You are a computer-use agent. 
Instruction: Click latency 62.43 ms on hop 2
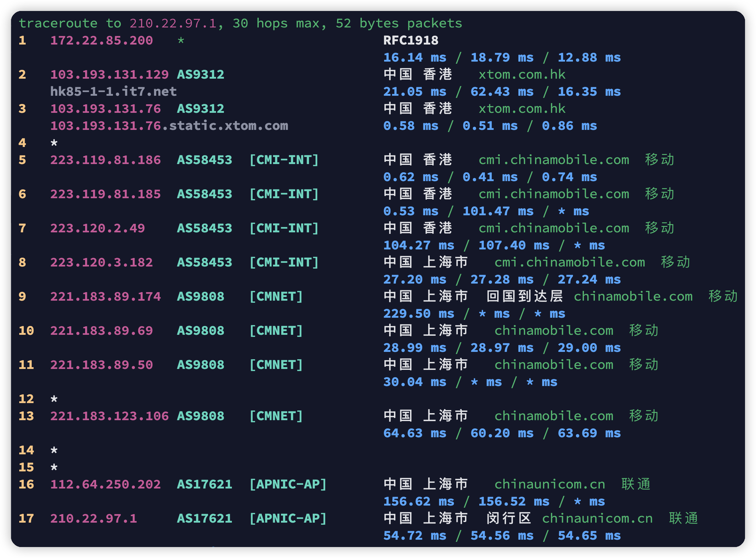coord(502,92)
